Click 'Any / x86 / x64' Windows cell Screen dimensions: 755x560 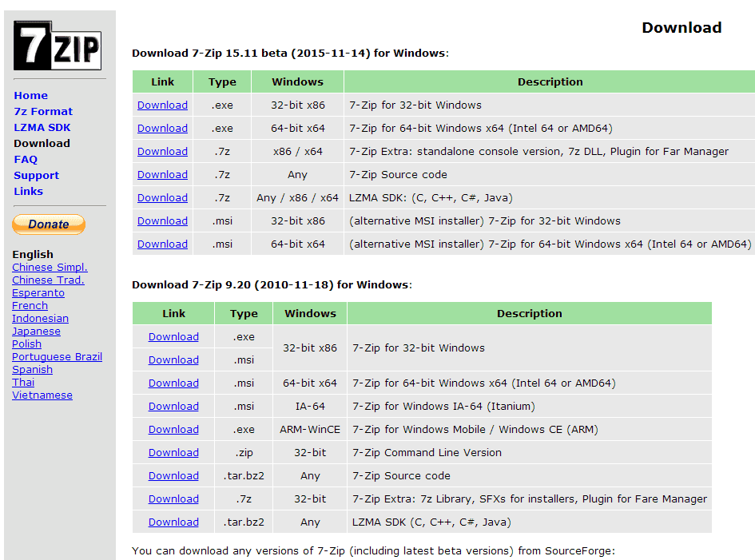[x=297, y=197]
